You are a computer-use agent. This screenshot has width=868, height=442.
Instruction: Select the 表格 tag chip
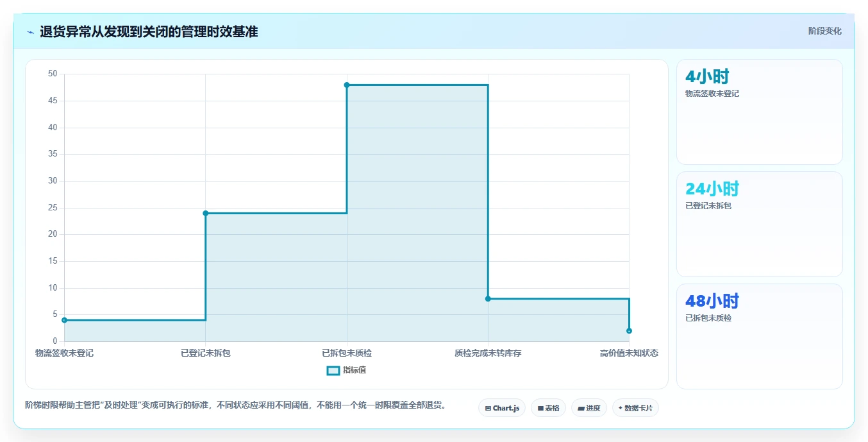click(548, 408)
